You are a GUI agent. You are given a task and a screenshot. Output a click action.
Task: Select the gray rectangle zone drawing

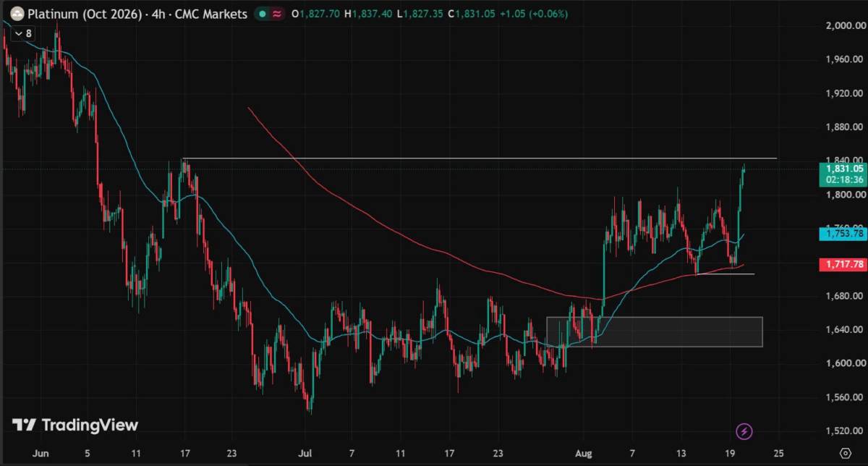(654, 331)
